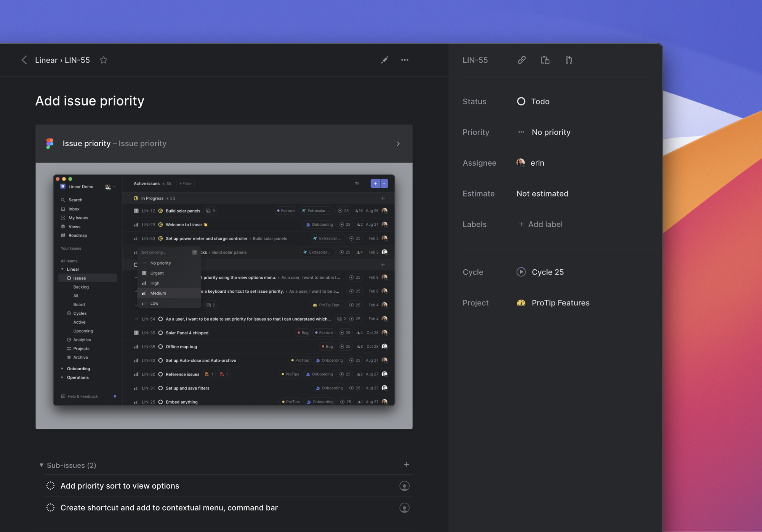Click the Add label button

[x=540, y=224]
